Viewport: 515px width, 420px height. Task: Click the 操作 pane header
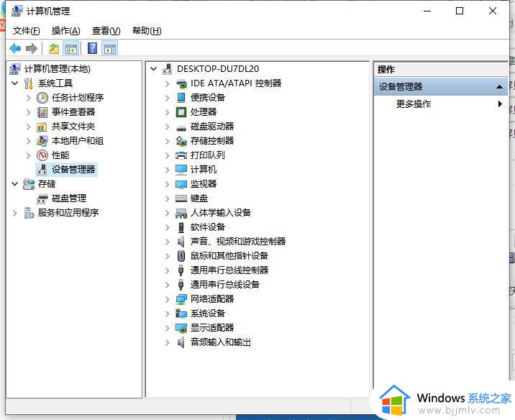[x=441, y=70]
